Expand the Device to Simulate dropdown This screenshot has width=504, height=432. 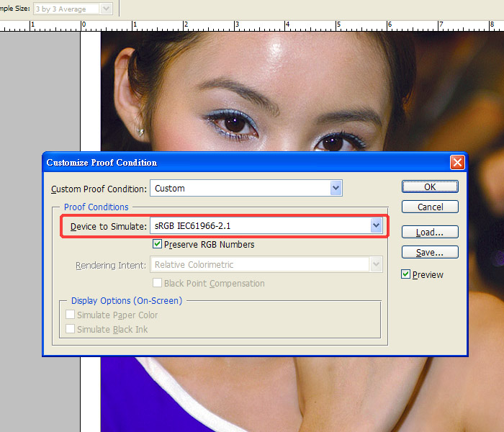[x=375, y=226]
